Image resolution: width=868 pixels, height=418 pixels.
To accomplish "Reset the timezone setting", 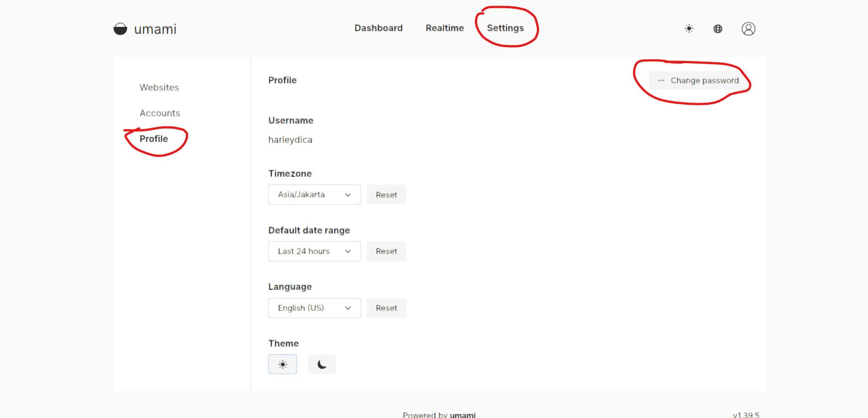I will click(x=386, y=195).
